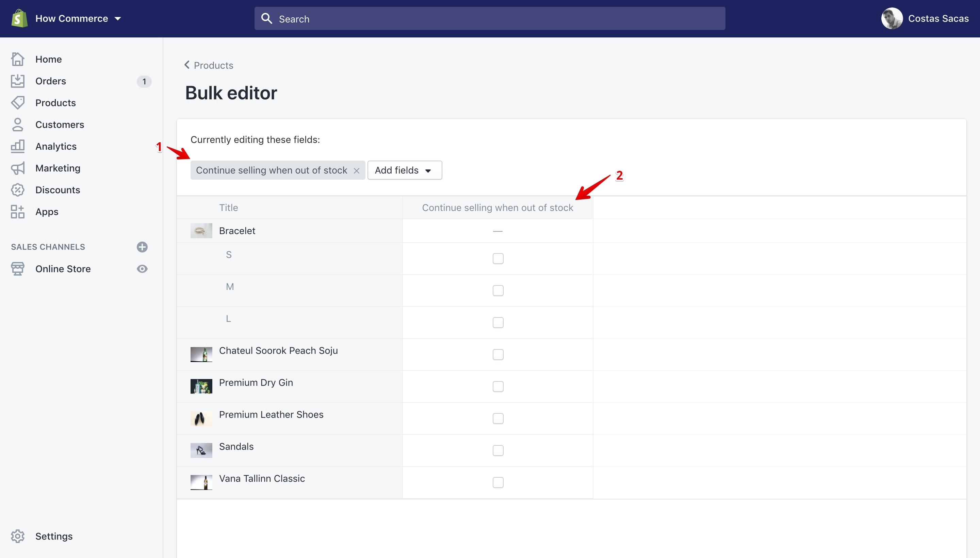Open Discounts in sidebar
Viewport: 980px width, 558px height.
click(58, 190)
